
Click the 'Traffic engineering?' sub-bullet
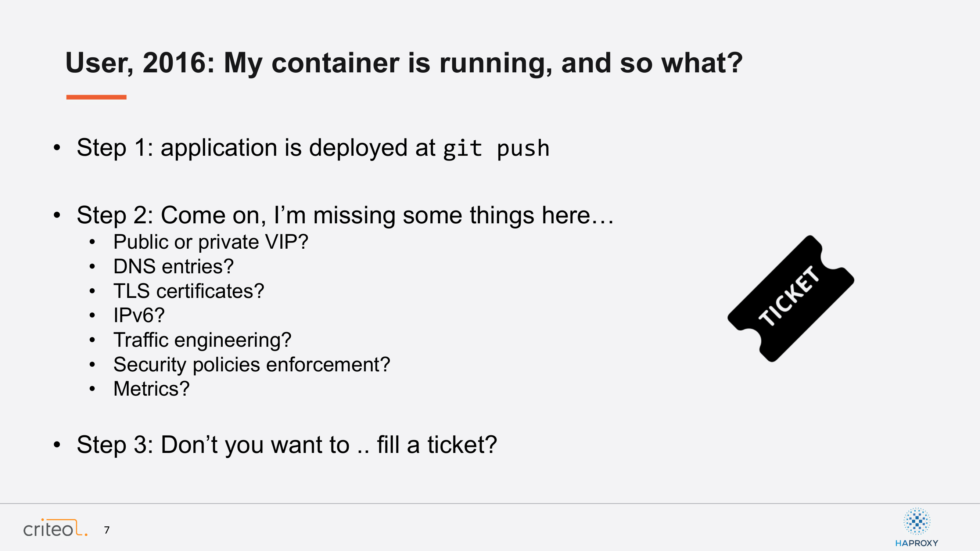pyautogui.click(x=202, y=340)
